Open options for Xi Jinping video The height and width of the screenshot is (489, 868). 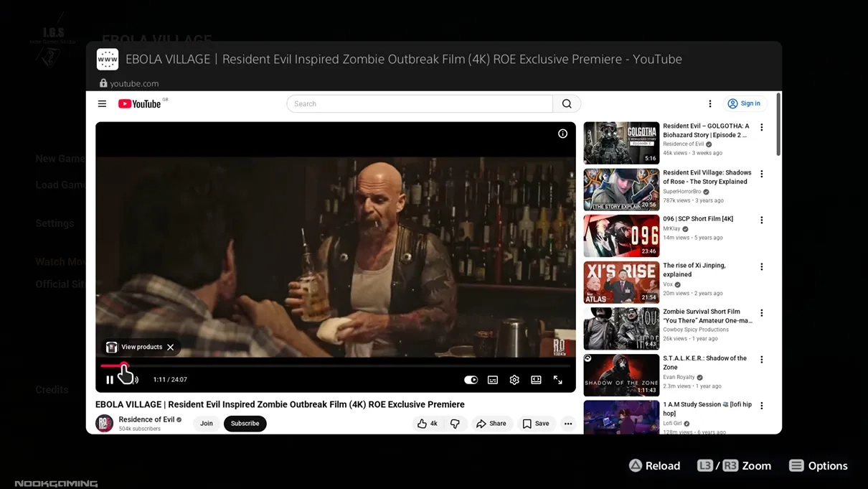pos(762,266)
